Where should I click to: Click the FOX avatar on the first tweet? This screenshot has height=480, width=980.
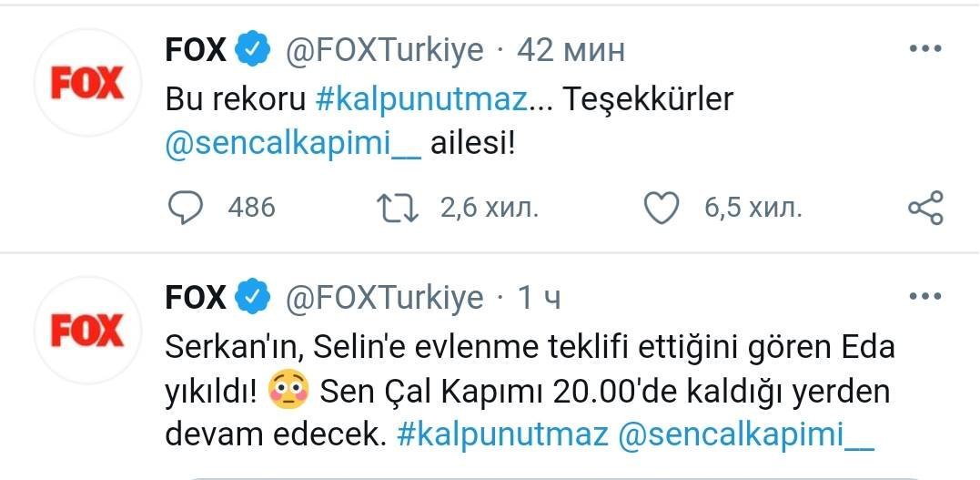coord(86,84)
